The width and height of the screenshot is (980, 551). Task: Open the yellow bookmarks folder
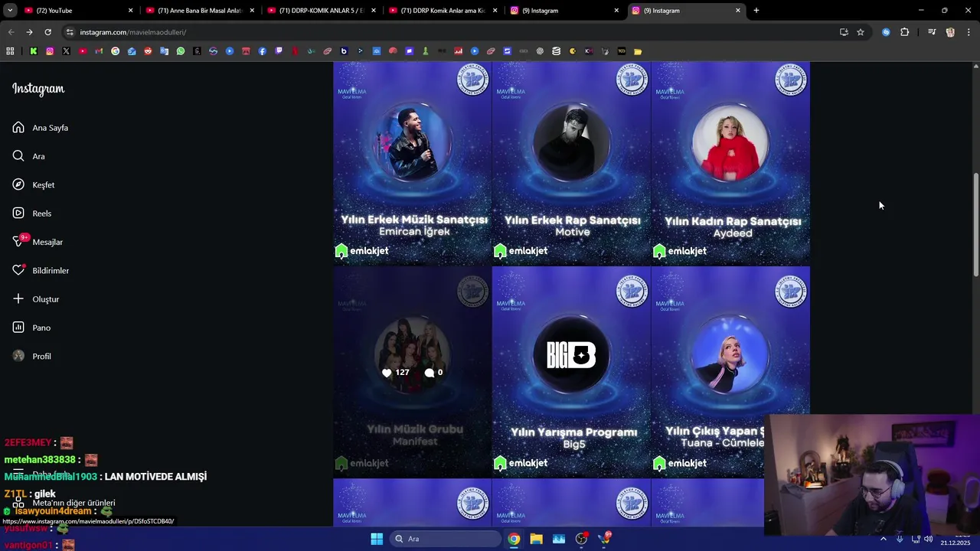click(x=638, y=51)
